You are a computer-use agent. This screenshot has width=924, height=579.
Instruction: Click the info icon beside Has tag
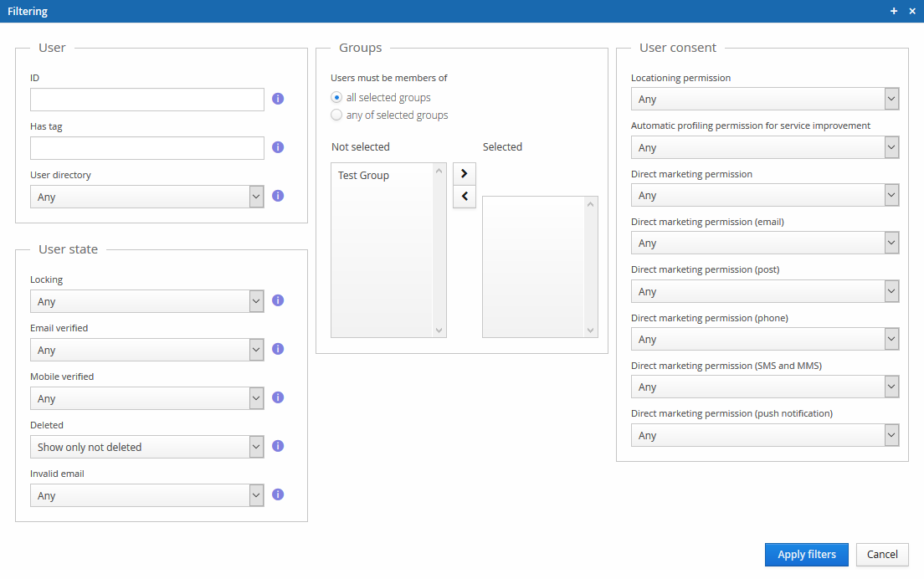(x=278, y=147)
